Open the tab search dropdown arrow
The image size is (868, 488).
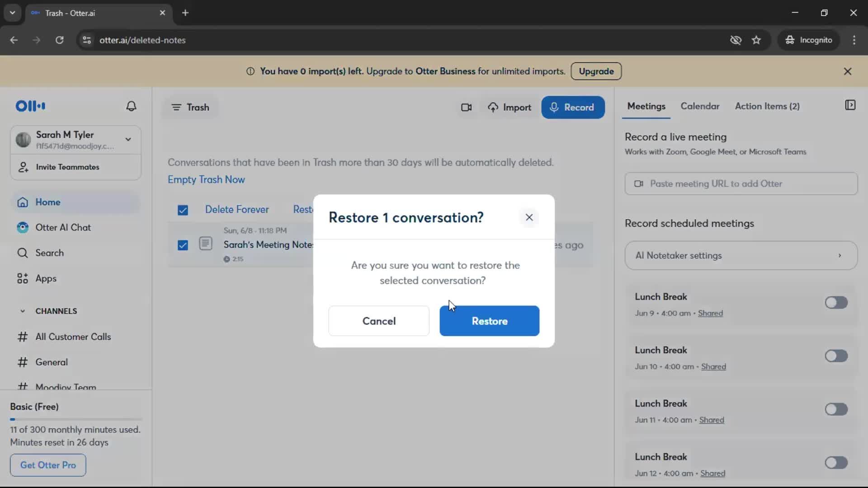12,13
